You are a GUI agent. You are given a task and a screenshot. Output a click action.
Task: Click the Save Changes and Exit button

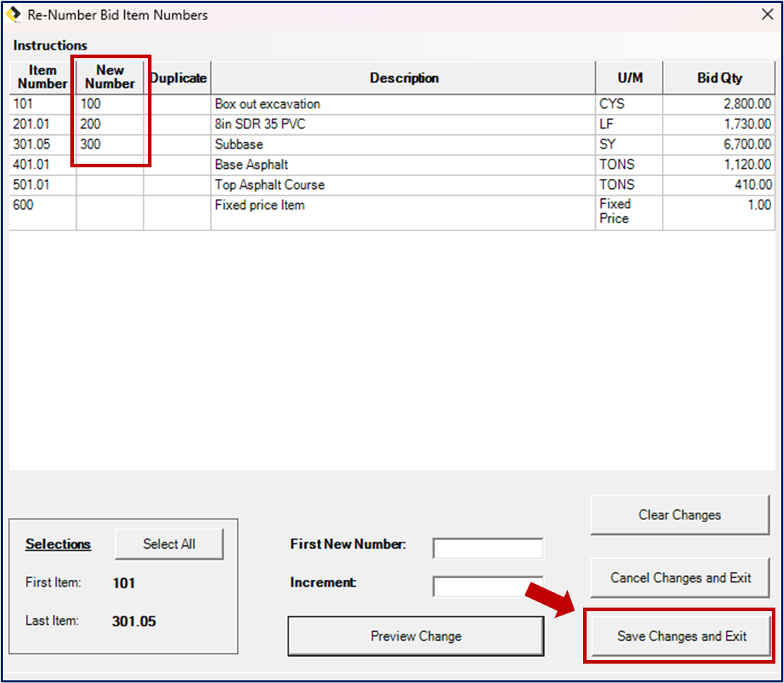click(680, 636)
